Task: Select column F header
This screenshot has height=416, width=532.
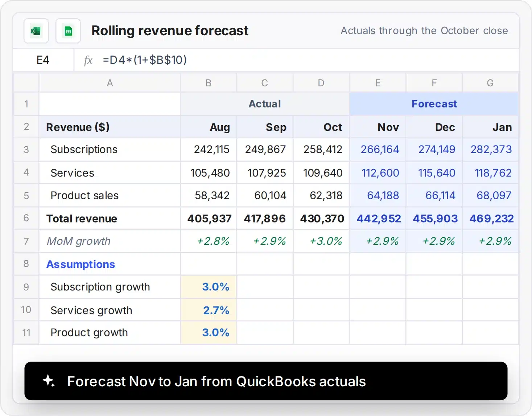Action: pos(434,83)
